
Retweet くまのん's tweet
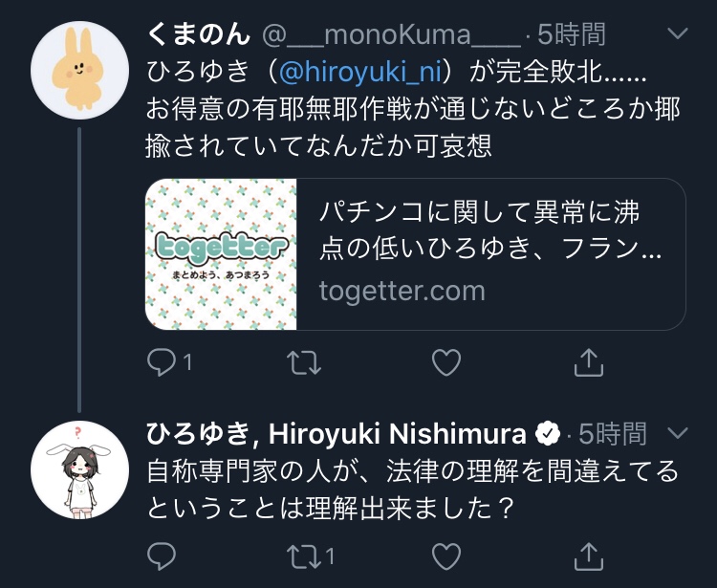click(x=304, y=362)
